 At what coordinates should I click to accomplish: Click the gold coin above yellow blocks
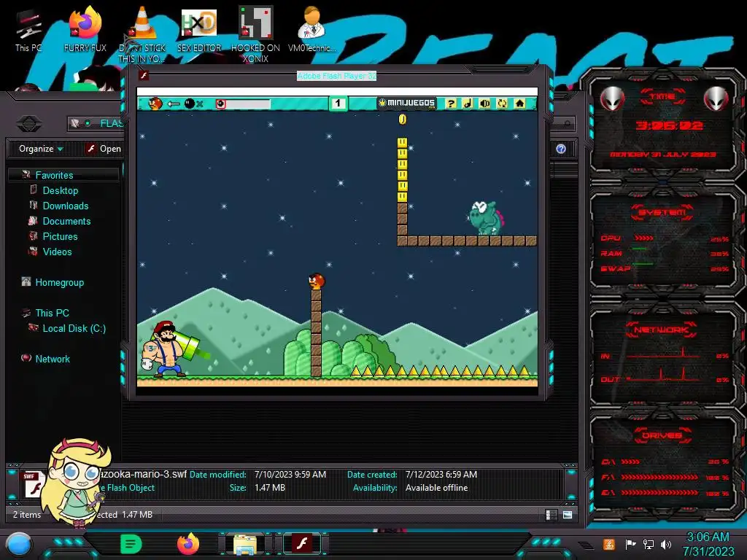(403, 119)
